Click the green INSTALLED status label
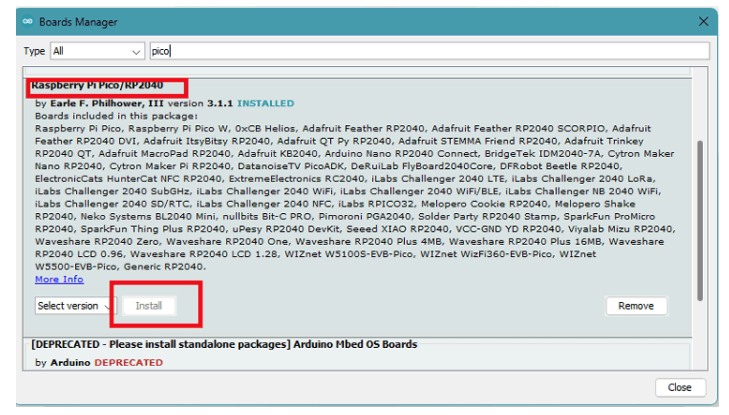The image size is (729, 415). point(265,103)
